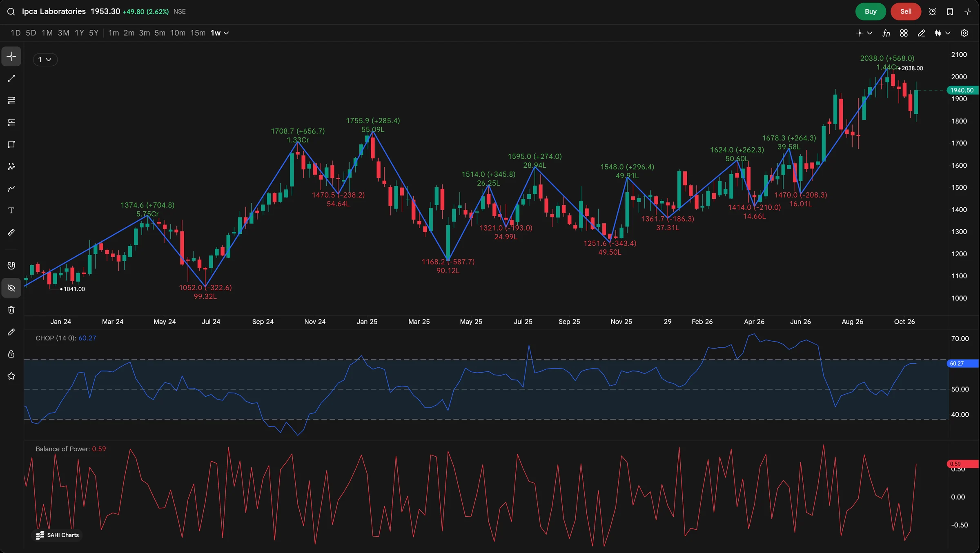Switch to the 1Y range
Screen dimensions: 980x553
pos(79,33)
